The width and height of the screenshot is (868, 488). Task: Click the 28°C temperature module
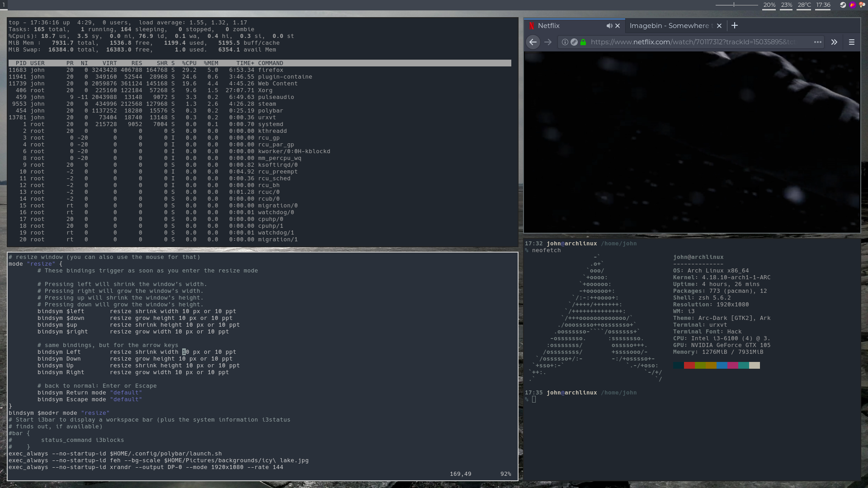[x=804, y=5]
